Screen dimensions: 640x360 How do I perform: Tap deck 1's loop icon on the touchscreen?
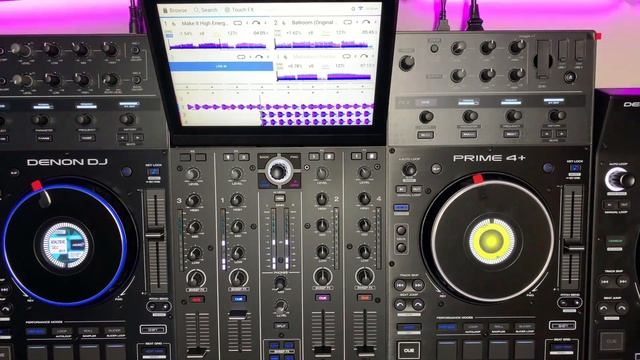tap(238, 23)
